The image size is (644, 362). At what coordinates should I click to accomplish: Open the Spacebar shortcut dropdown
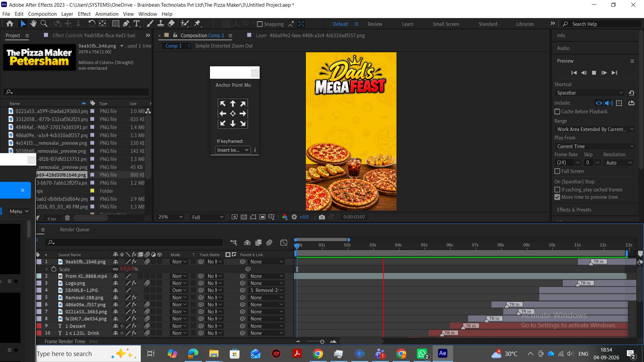click(x=590, y=93)
